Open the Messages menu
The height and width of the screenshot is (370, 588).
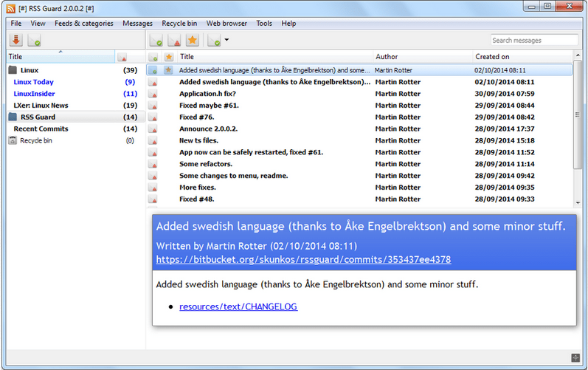(138, 24)
